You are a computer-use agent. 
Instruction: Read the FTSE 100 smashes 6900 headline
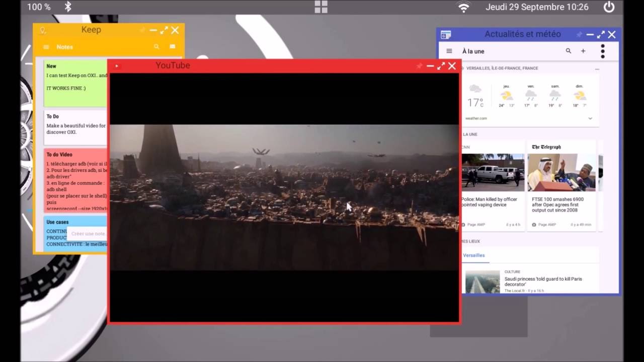(558, 205)
